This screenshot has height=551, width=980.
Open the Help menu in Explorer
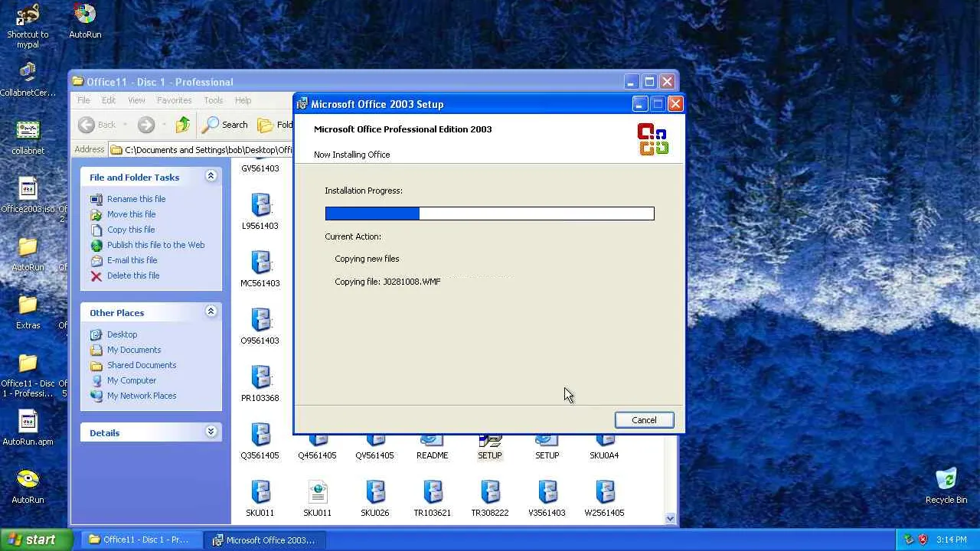pyautogui.click(x=243, y=100)
